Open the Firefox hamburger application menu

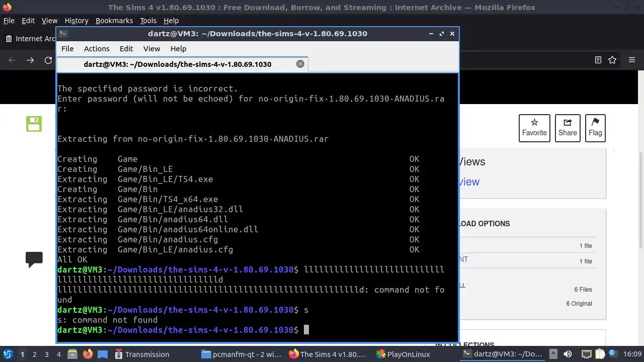pos(632,60)
